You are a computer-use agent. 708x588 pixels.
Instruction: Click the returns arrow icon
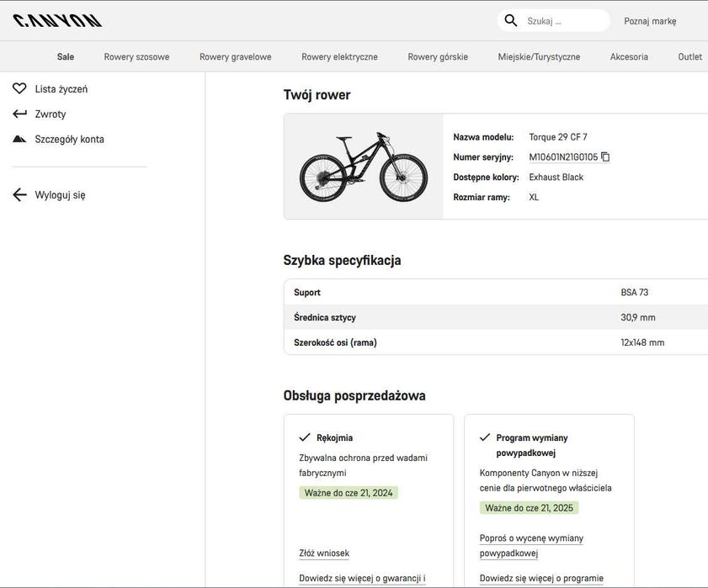[19, 114]
